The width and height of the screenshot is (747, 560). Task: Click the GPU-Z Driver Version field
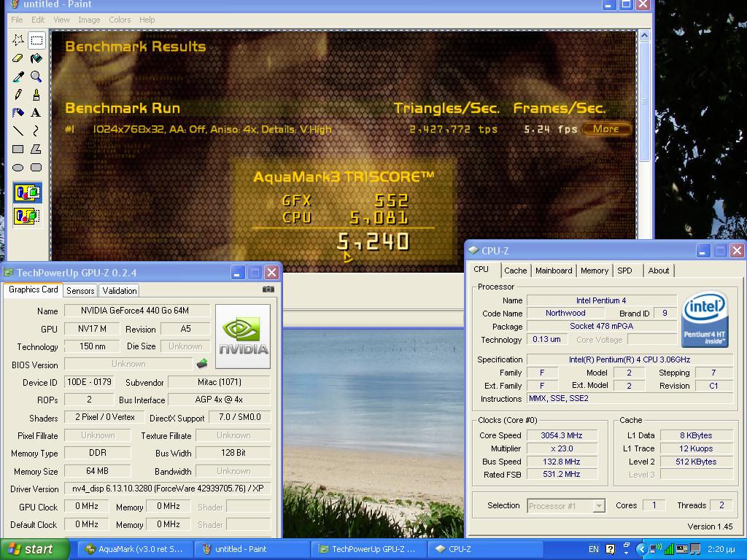tap(167, 489)
